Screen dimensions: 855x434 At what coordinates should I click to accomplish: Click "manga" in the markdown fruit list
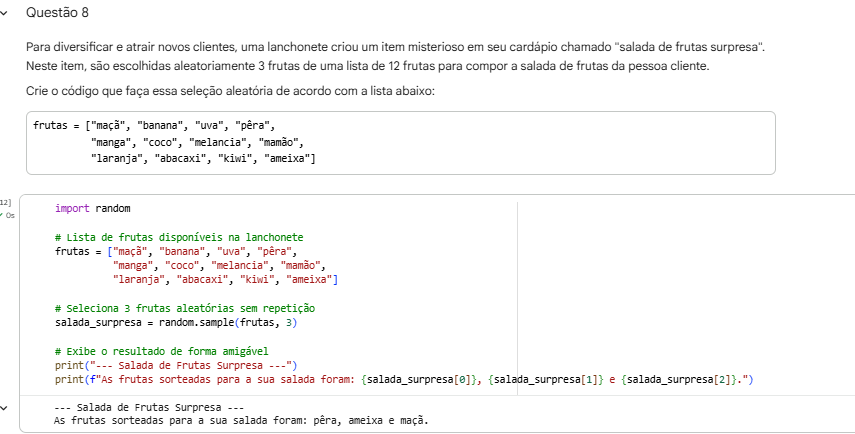click(x=113, y=143)
